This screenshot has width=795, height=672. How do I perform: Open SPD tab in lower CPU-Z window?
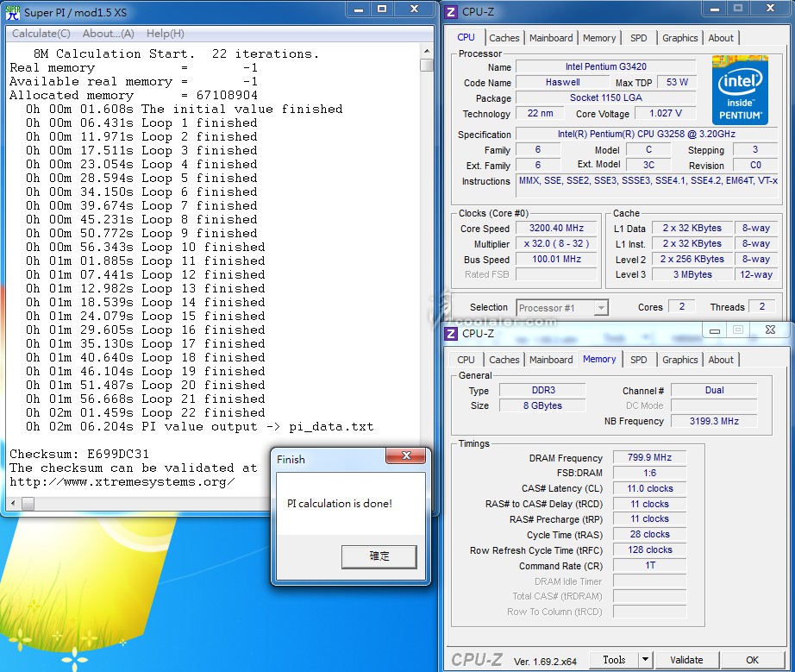638,360
